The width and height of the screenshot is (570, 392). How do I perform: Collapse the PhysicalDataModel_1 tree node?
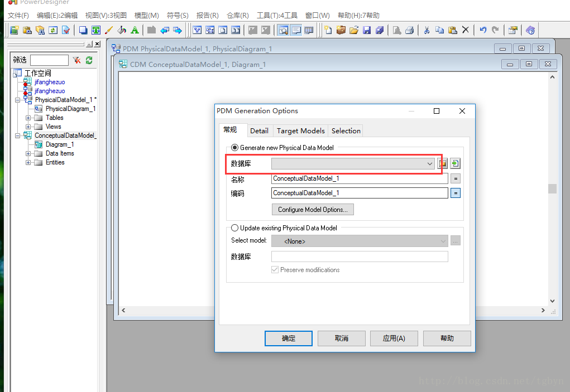(17, 100)
